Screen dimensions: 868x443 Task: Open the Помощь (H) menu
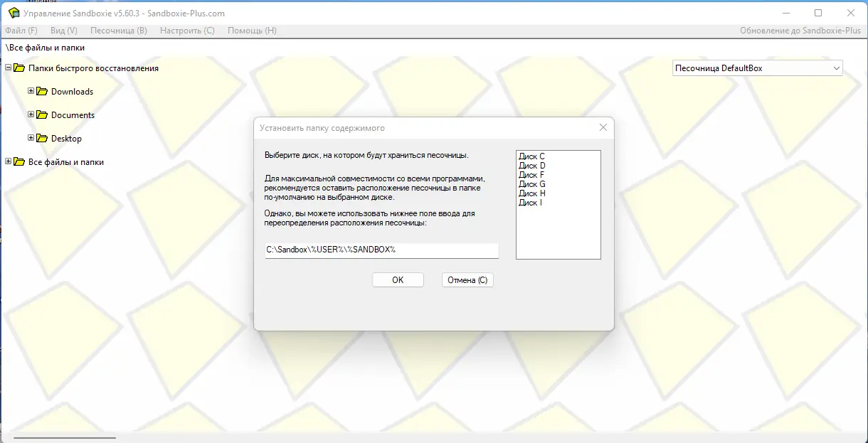pos(252,31)
